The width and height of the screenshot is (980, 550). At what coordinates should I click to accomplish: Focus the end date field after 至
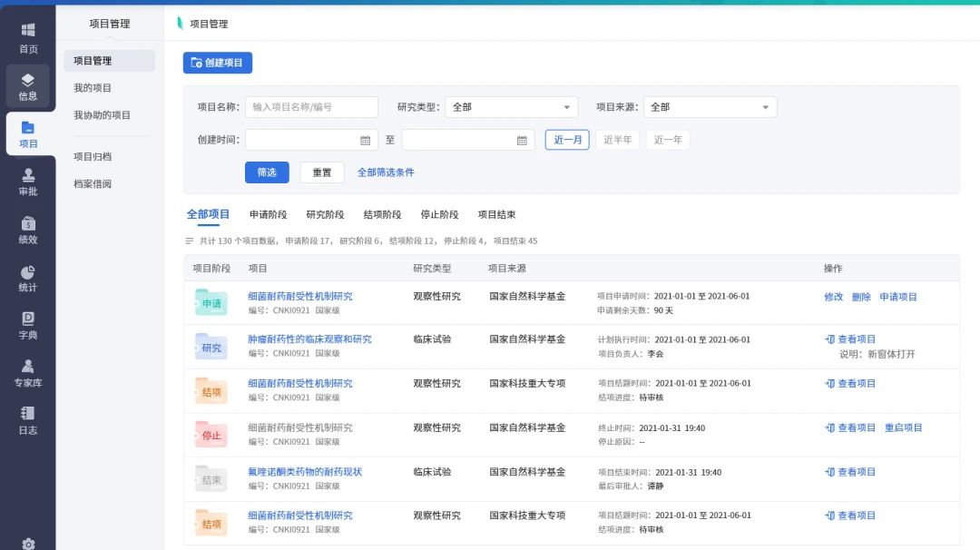(x=468, y=140)
